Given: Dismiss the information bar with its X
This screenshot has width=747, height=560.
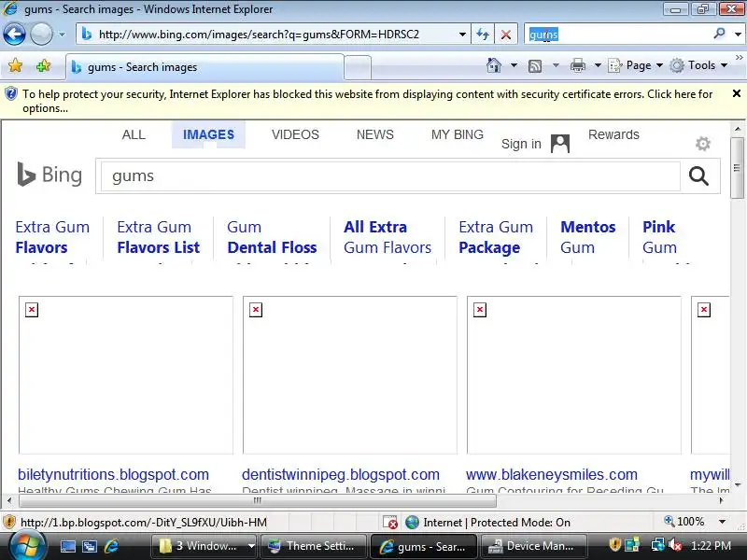Looking at the screenshot, I should point(737,93).
